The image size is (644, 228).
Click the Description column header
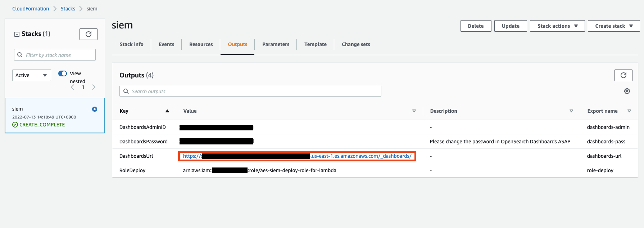[x=444, y=111]
